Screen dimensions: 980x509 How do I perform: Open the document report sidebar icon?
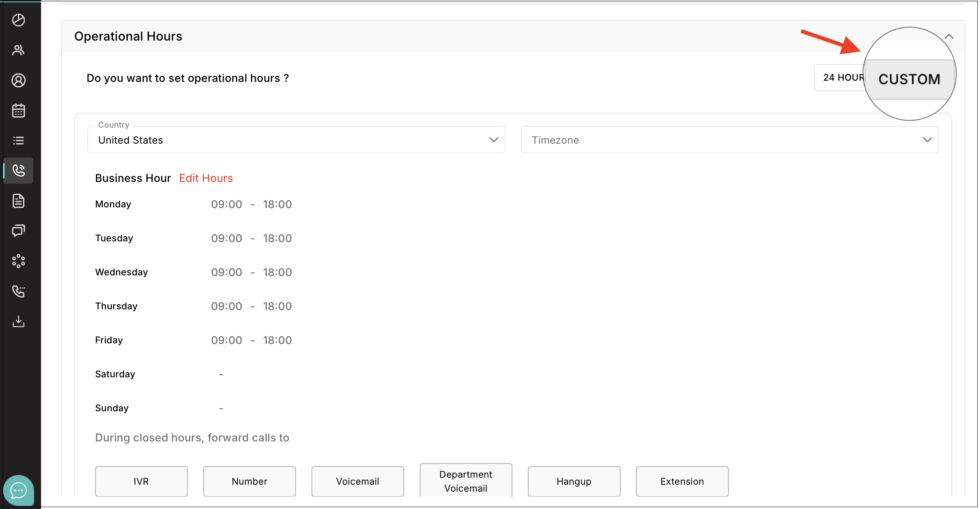point(18,201)
